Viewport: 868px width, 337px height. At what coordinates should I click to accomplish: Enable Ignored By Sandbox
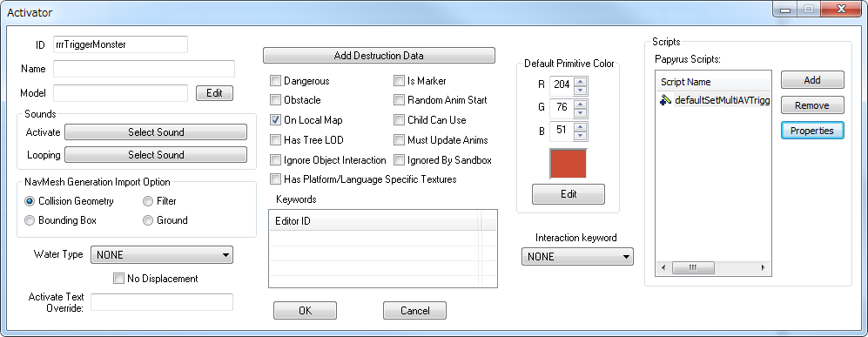pyautogui.click(x=399, y=160)
